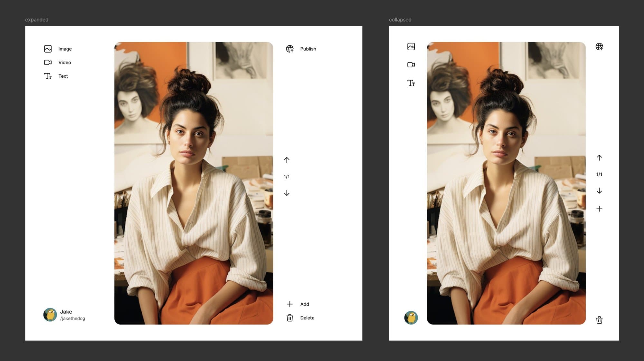Click the Publish globe icon in expanded frame

[x=290, y=49]
